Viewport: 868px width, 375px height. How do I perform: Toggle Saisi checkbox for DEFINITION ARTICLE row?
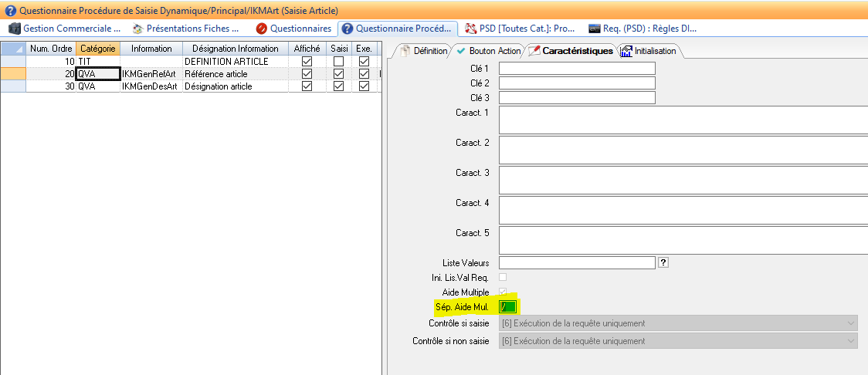[x=338, y=61]
